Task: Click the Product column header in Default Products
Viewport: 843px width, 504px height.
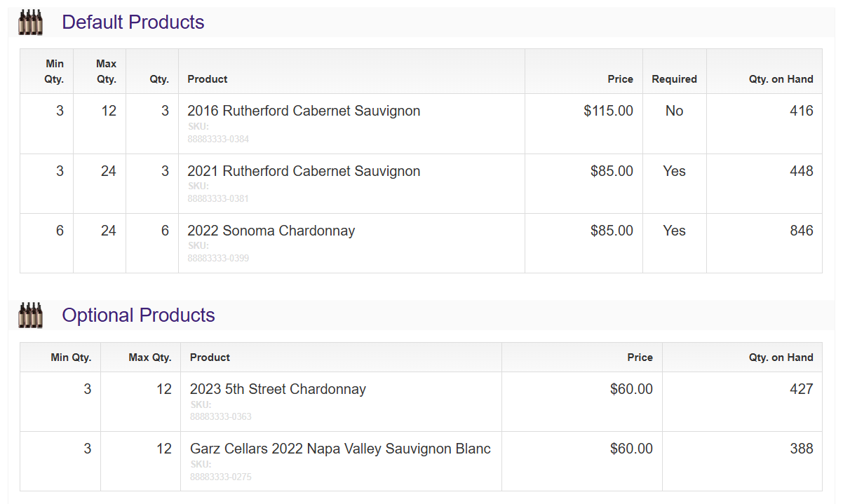Action: pos(208,79)
